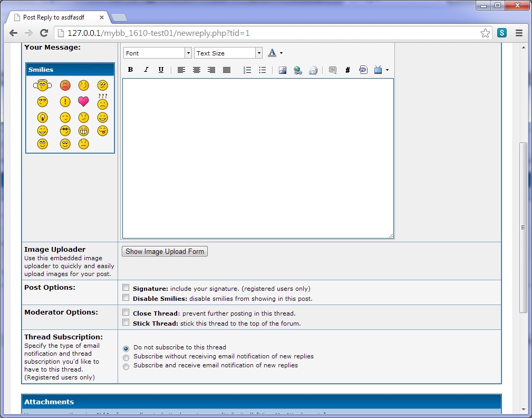Insert the pink heart smiley
This screenshot has width=532, height=418.
click(83, 101)
